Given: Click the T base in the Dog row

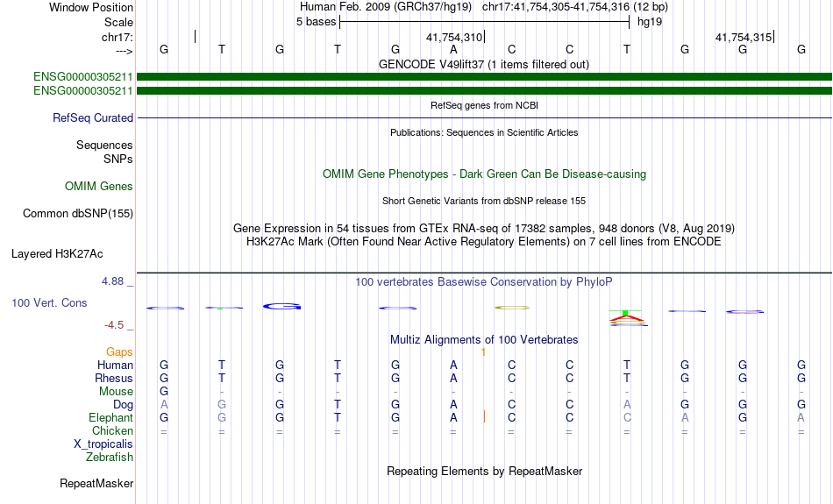Looking at the screenshot, I should [338, 405].
